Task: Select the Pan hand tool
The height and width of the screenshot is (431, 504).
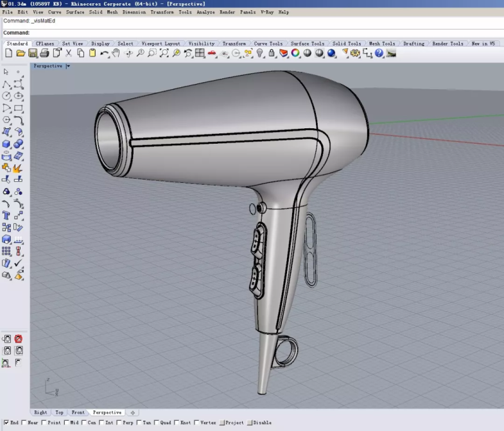Action: coord(116,53)
